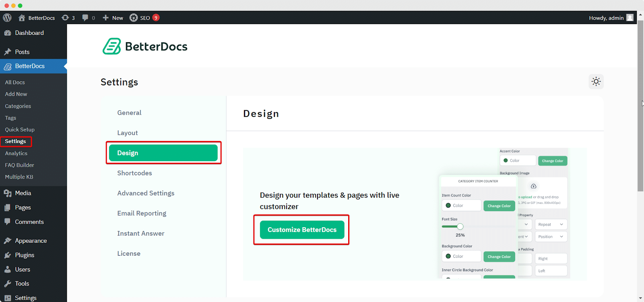The width and height of the screenshot is (644, 302).
Task: Open Users in the sidebar
Action: (x=33, y=269)
